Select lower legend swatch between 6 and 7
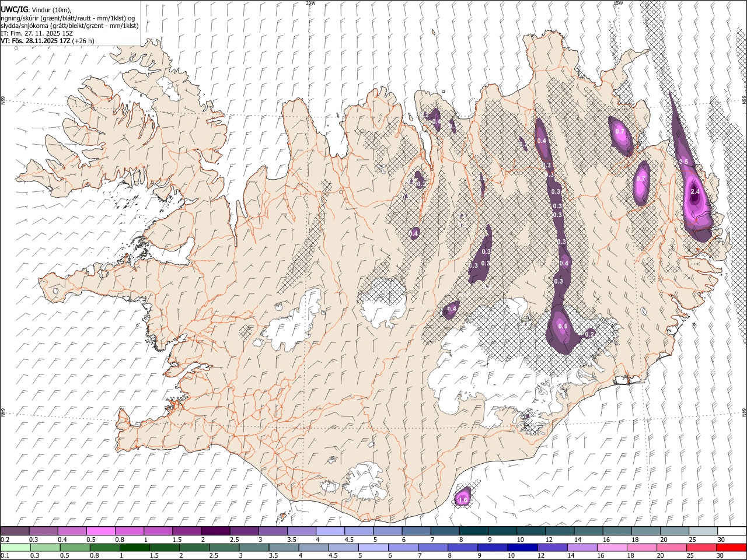 pos(403,547)
